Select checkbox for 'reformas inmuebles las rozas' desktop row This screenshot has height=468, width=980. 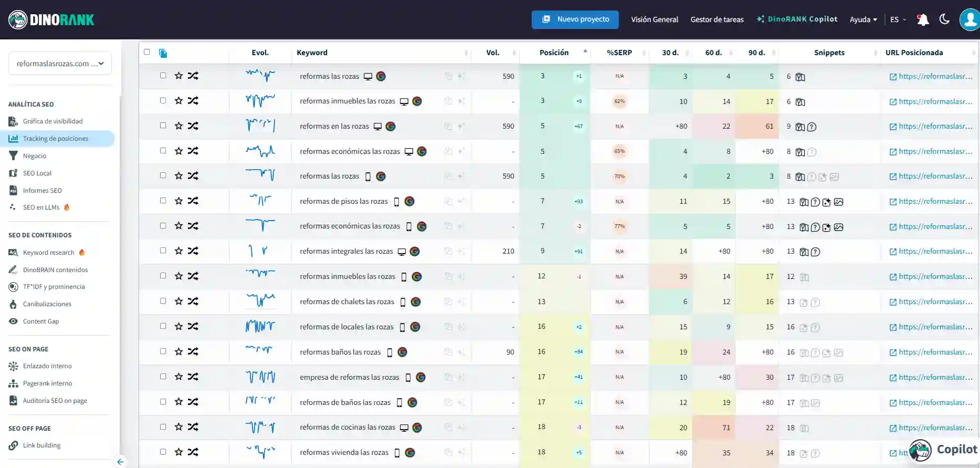click(x=163, y=100)
